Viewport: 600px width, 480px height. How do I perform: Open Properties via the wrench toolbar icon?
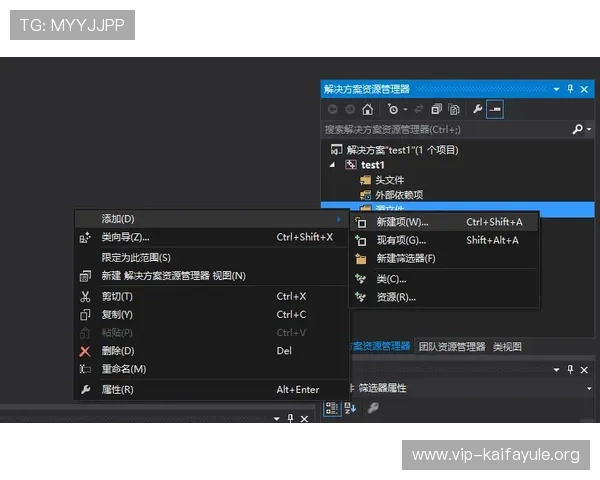(x=478, y=109)
